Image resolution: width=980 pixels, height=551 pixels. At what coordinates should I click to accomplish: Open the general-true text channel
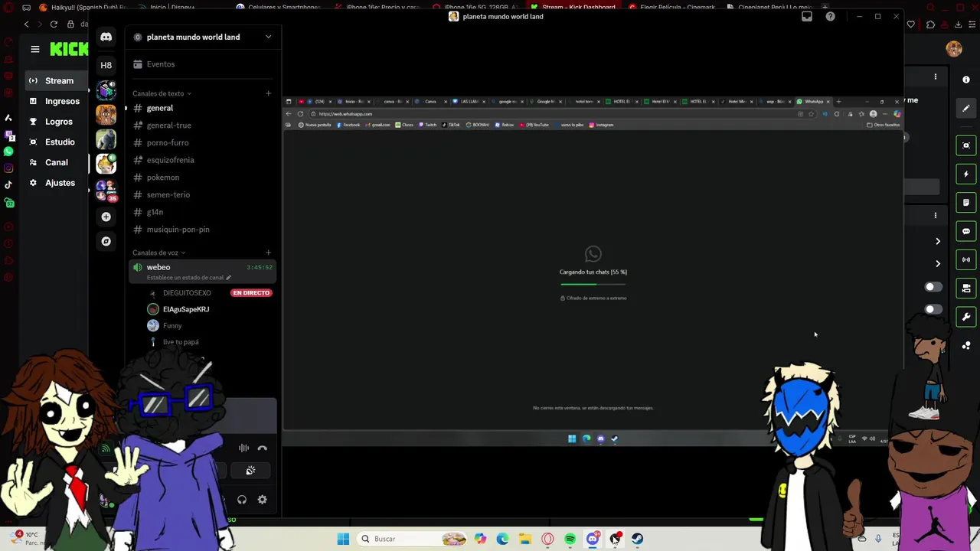point(201,126)
